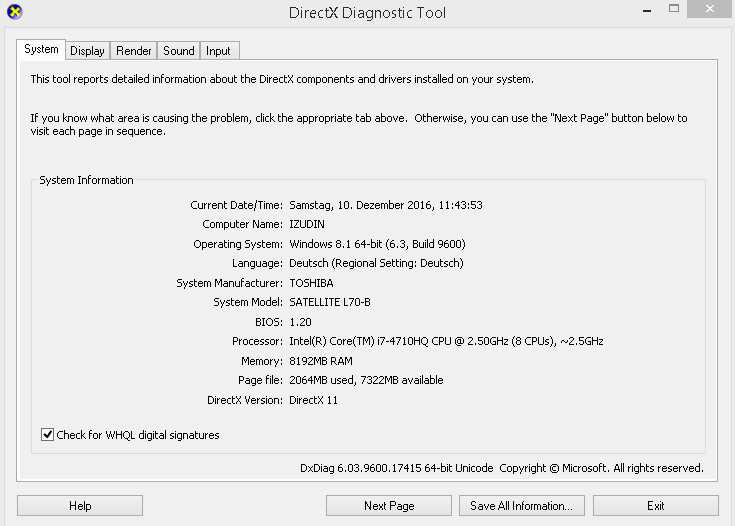Click BIOS value 1.20
735x526 pixels.
pos(300,322)
